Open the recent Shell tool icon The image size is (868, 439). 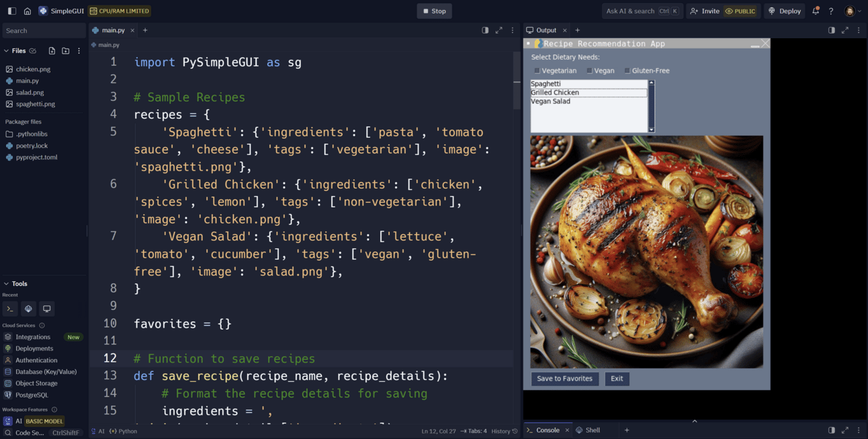(9, 309)
